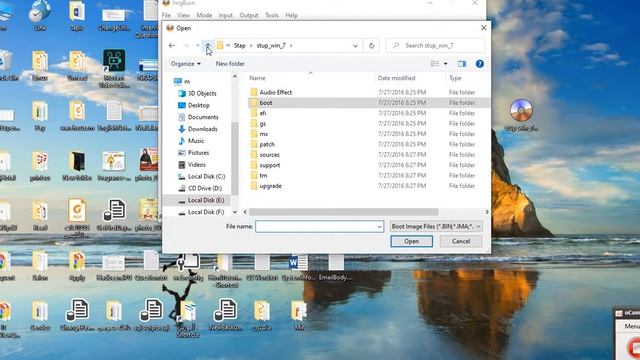
Task: Select Local Disk (C:) in navigation pane
Action: (202, 176)
